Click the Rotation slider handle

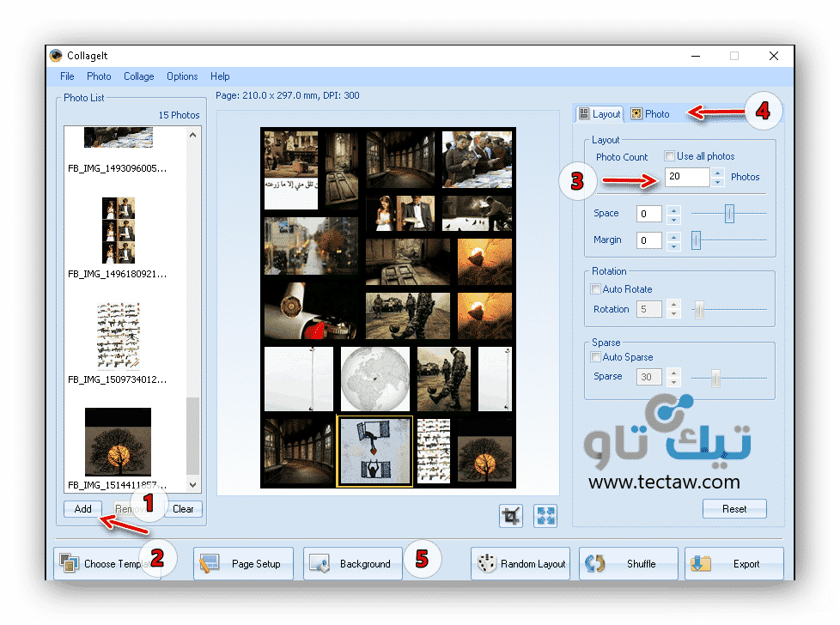pyautogui.click(x=699, y=310)
